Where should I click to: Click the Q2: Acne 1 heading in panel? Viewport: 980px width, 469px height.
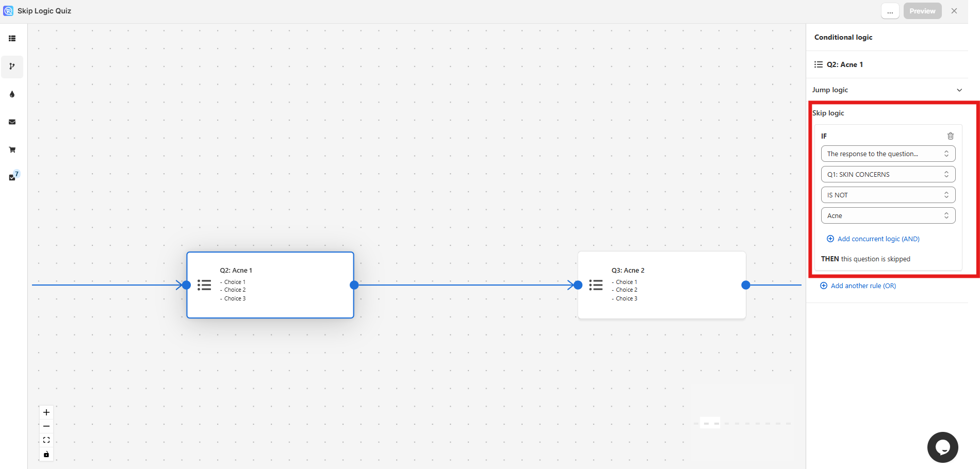pos(845,64)
